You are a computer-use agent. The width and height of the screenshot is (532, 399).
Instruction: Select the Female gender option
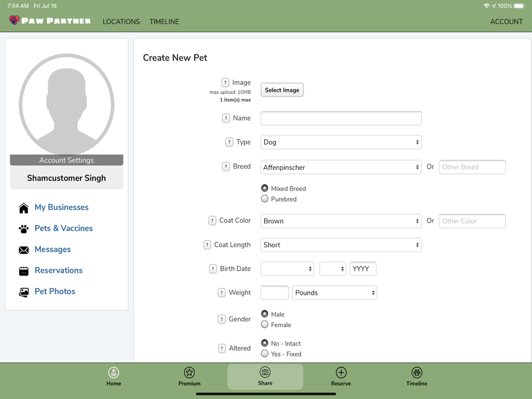pyautogui.click(x=264, y=325)
